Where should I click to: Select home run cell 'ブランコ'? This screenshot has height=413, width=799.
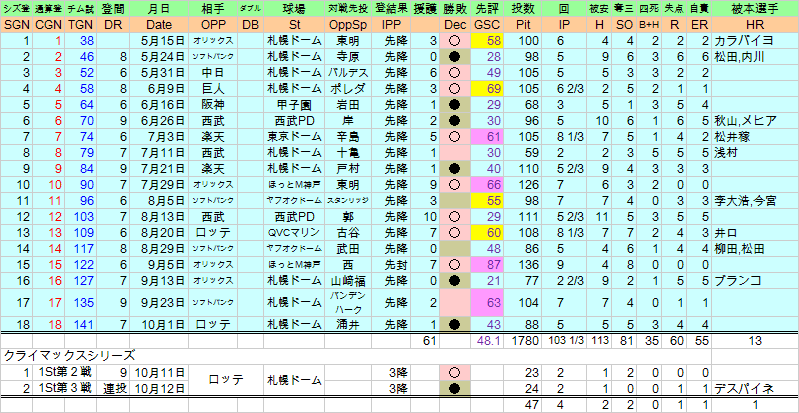point(755,280)
